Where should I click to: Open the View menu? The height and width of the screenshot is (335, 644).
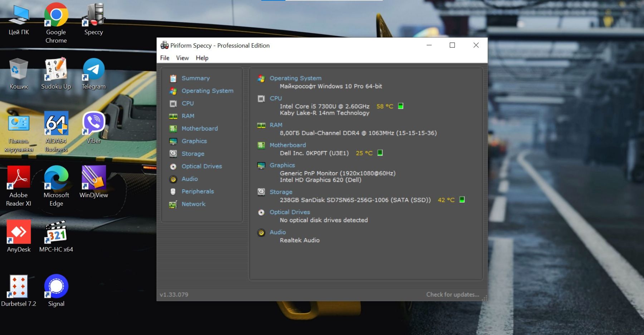(182, 58)
